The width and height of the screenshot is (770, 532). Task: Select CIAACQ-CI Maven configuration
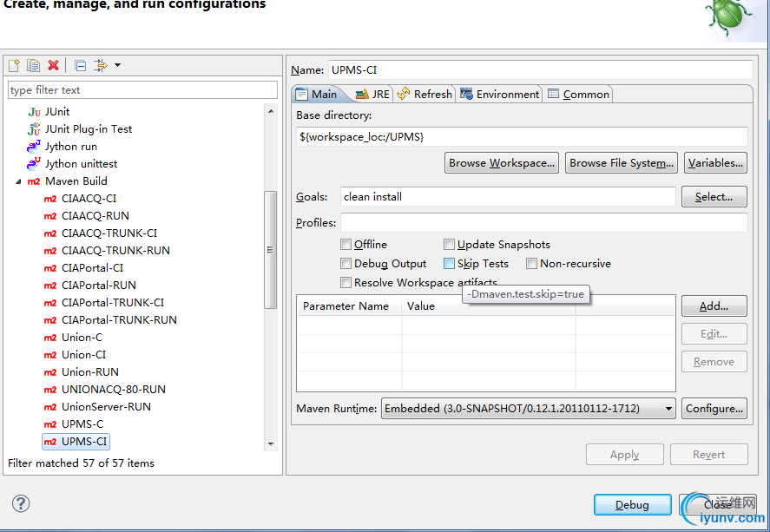(80, 199)
